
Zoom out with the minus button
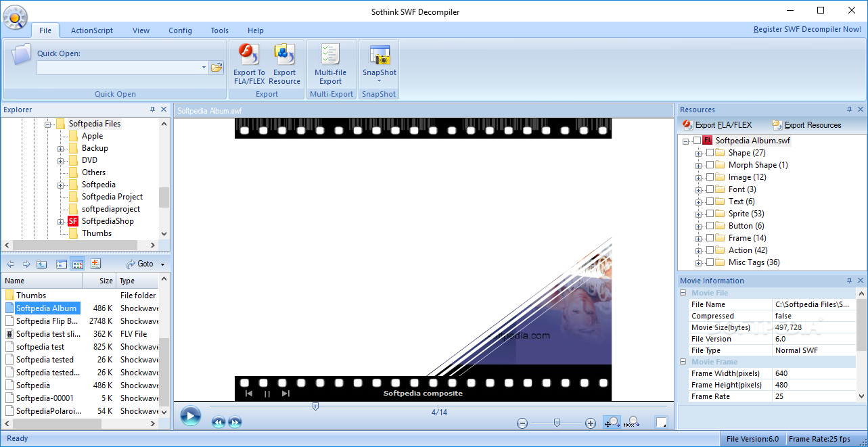522,423
